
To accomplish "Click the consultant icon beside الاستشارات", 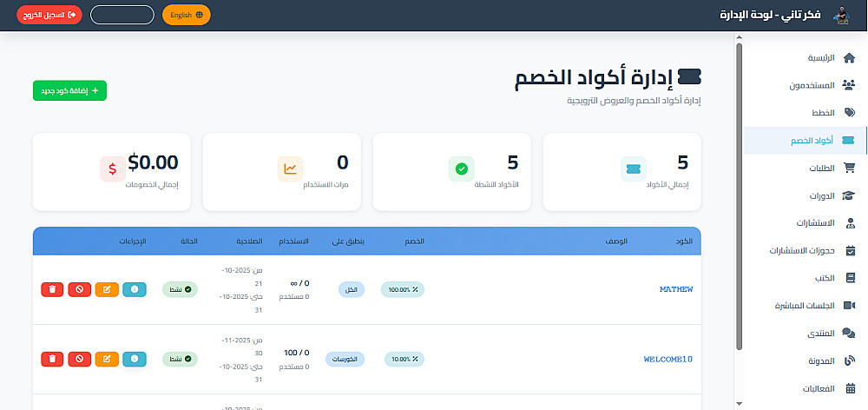I will click(x=851, y=223).
